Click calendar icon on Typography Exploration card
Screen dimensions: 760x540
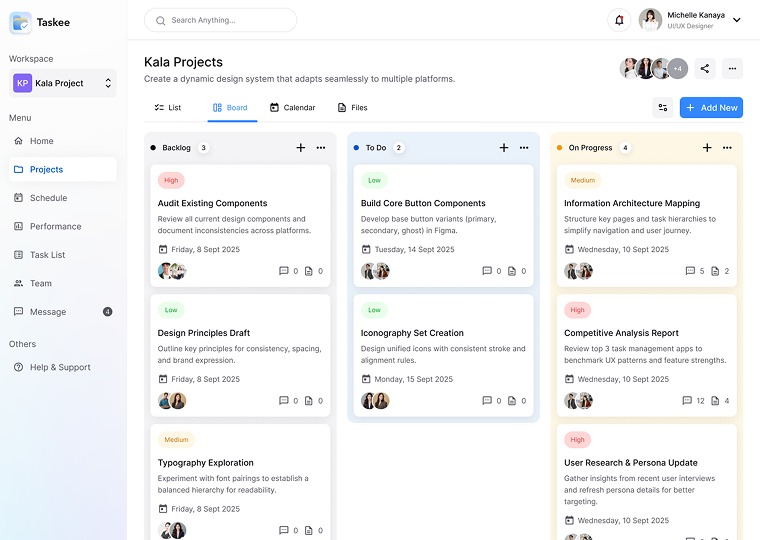(x=163, y=508)
